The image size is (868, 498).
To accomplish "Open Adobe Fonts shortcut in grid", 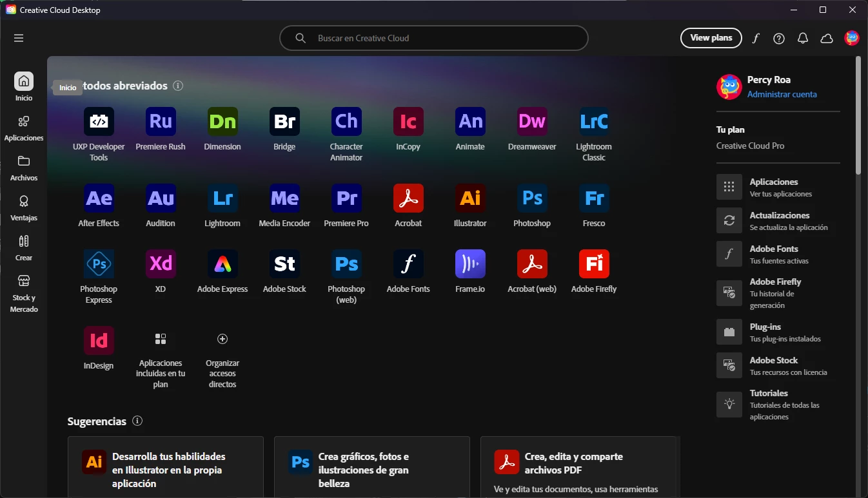I will (408, 264).
